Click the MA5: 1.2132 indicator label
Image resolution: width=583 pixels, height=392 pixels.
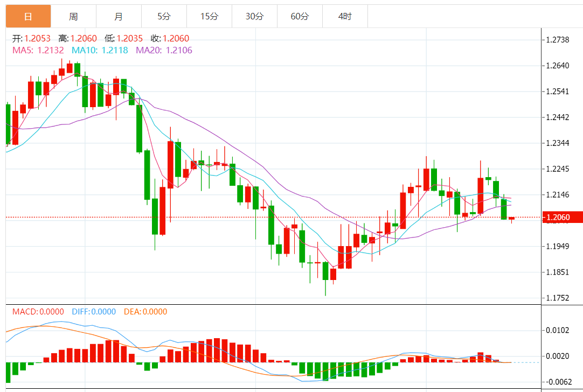[38, 50]
